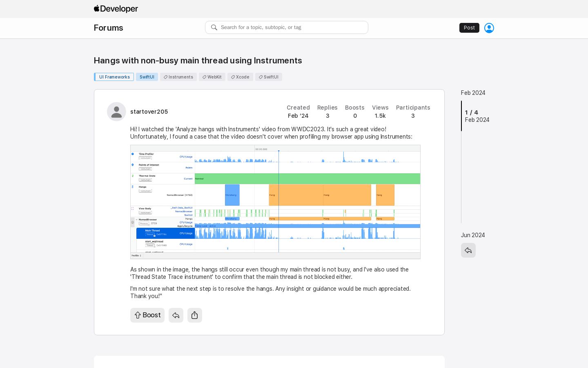The height and width of the screenshot is (368, 588).
Task: Open the grey SwiftUI tag
Action: (269, 77)
